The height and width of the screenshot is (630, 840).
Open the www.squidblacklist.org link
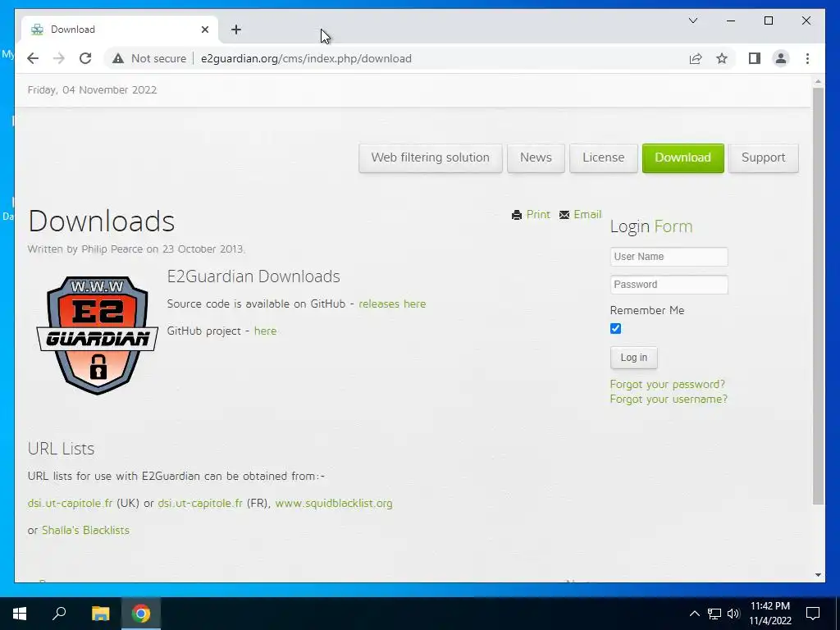(334, 503)
